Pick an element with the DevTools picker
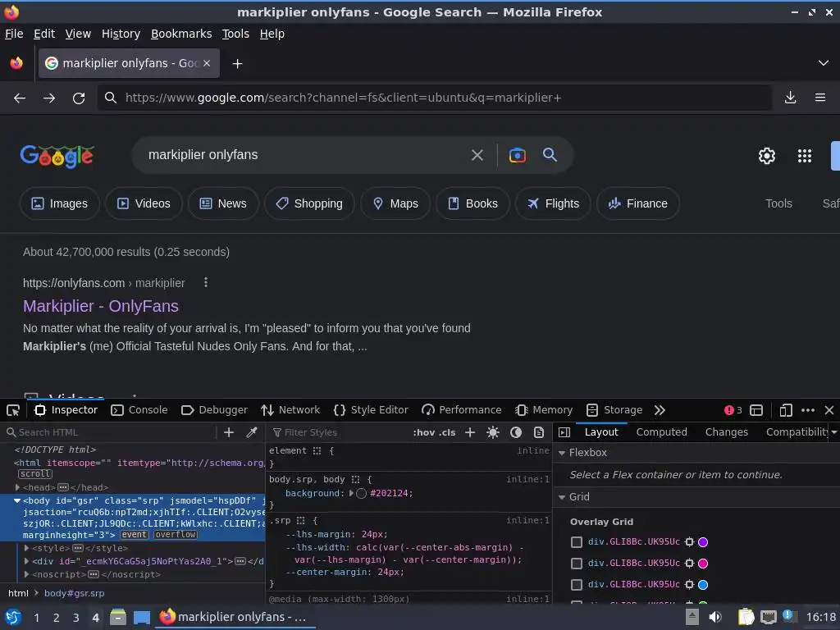The height and width of the screenshot is (630, 840). click(13, 410)
